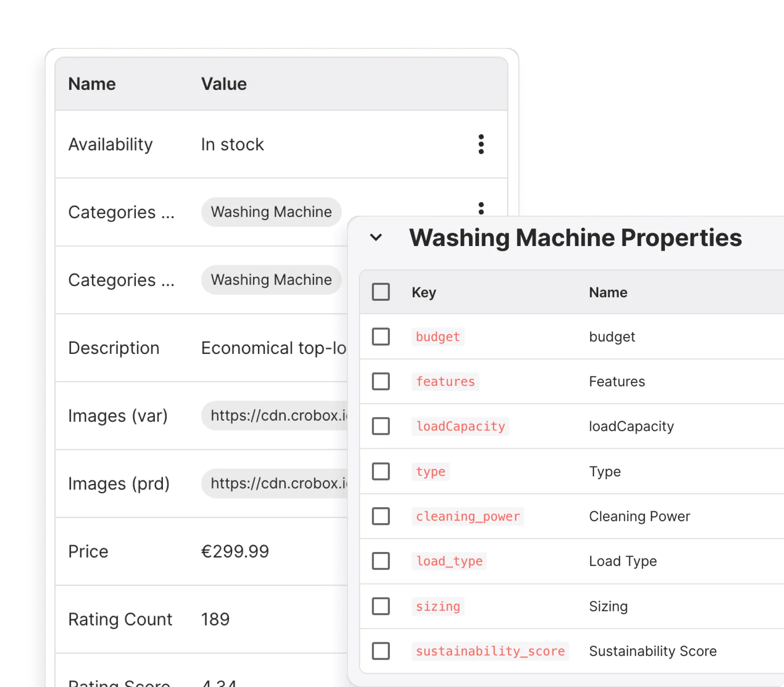Viewport: 784px width, 687px height.
Task: Click the features key badge
Action: (445, 382)
